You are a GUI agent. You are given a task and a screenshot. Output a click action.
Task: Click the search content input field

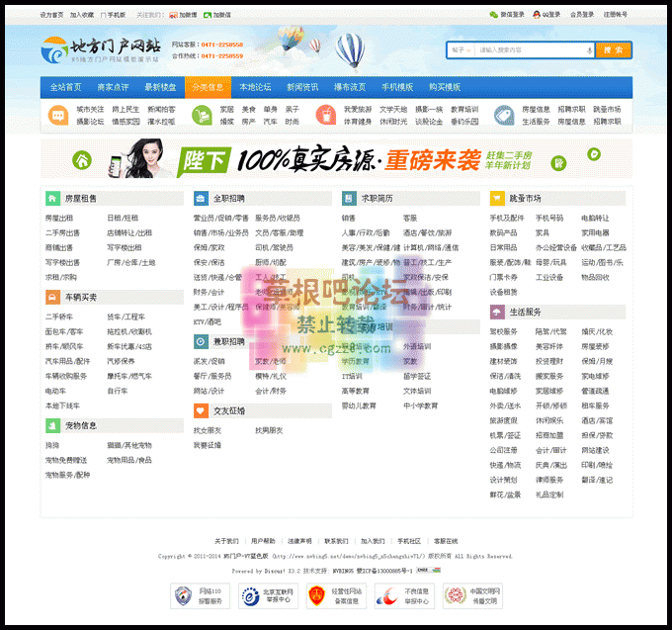(531, 50)
